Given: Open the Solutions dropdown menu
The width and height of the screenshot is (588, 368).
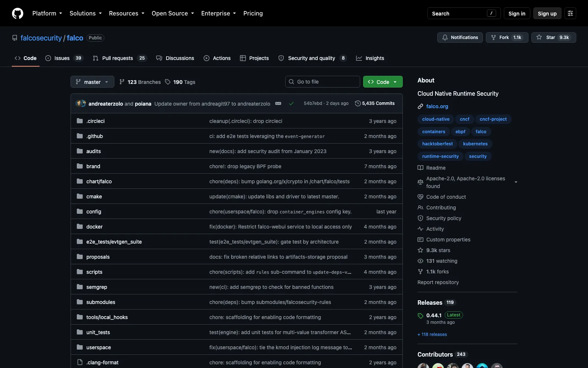Looking at the screenshot, I should coord(86,13).
